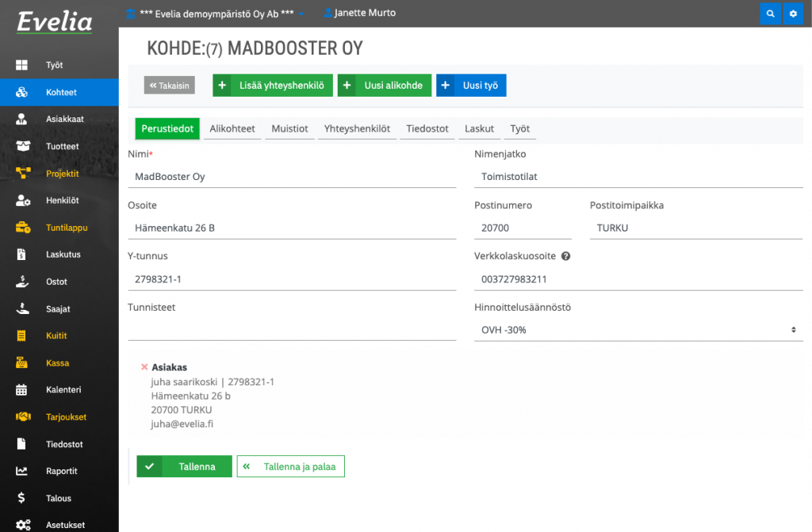The image size is (812, 532).
Task: Click the Osoite input field
Action: (292, 228)
